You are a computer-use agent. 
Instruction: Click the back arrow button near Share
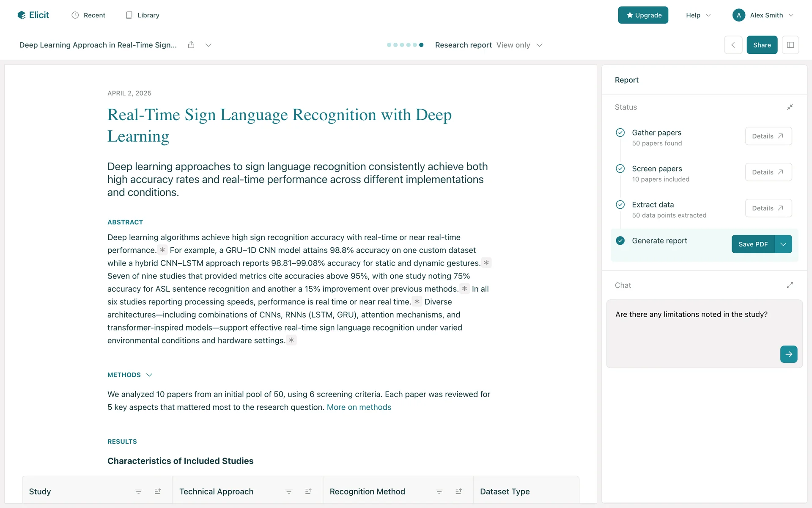733,45
